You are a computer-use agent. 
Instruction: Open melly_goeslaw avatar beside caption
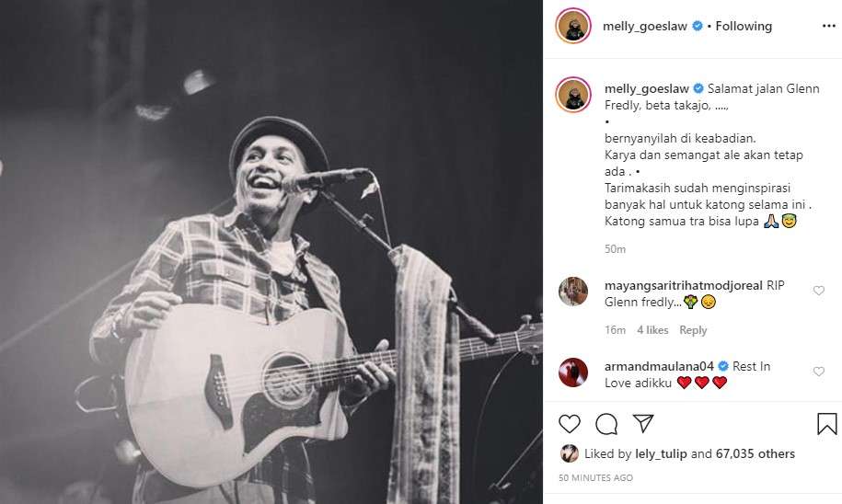pos(573,95)
